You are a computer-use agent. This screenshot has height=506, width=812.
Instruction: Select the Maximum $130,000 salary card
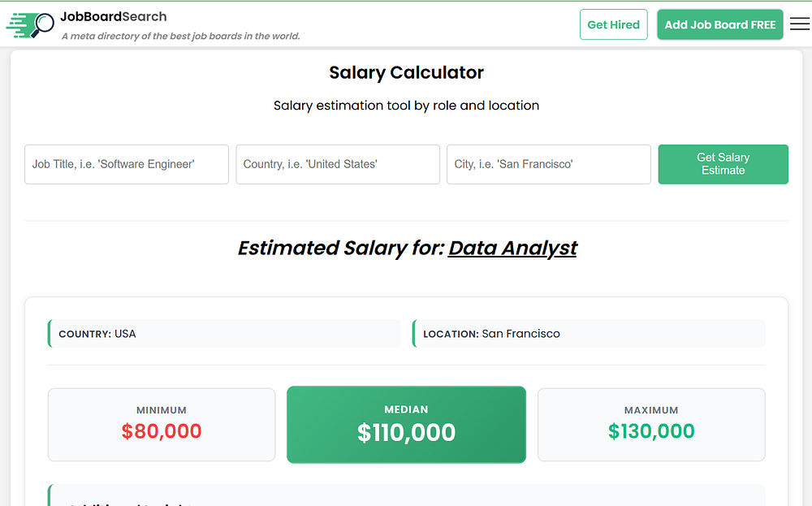coord(651,424)
